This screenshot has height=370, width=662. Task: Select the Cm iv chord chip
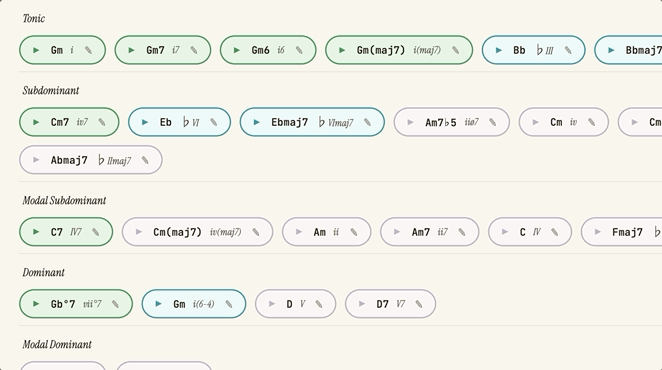564,122
